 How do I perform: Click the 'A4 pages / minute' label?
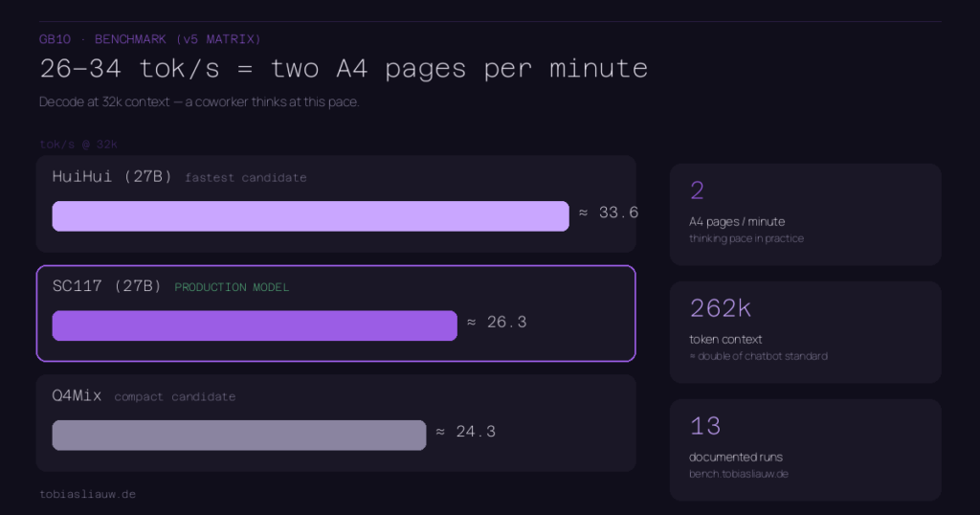(x=737, y=222)
